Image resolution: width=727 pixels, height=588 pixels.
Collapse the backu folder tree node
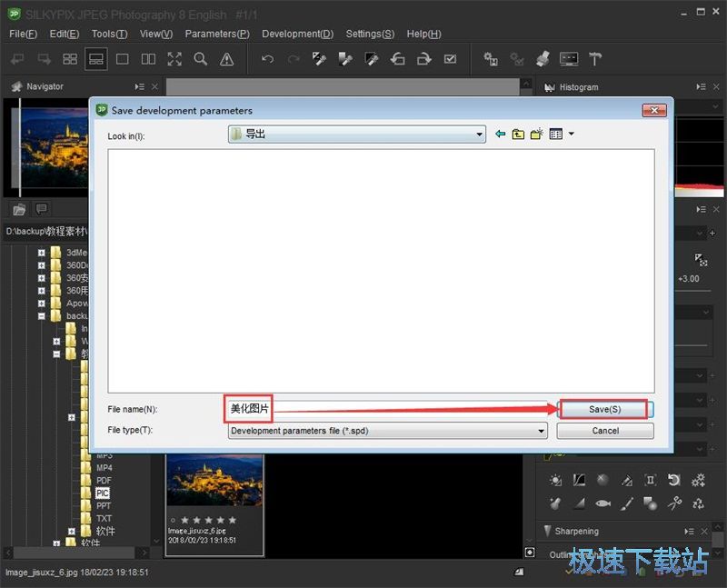[42, 316]
